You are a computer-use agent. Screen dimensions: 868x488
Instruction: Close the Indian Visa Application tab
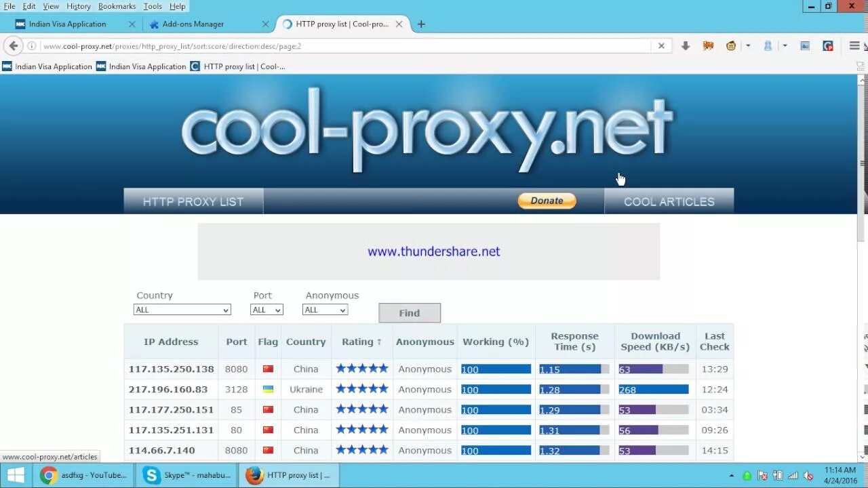pos(132,24)
